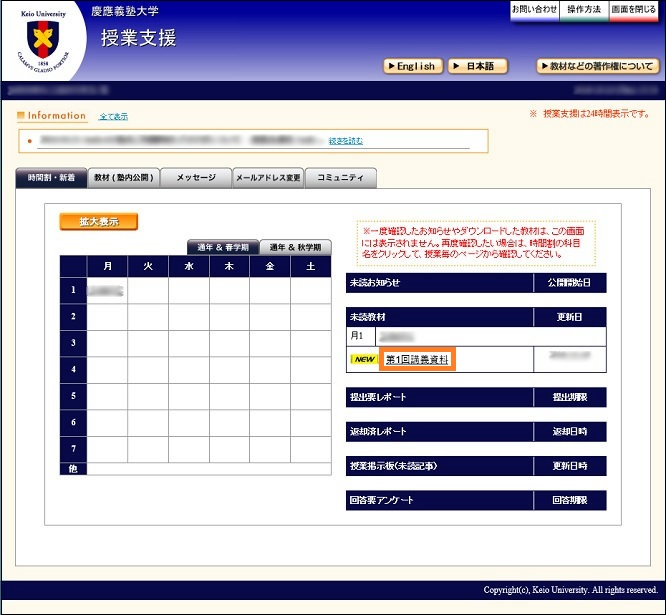
Task: Open the お問い合わせ contact page
Action: tap(534, 9)
